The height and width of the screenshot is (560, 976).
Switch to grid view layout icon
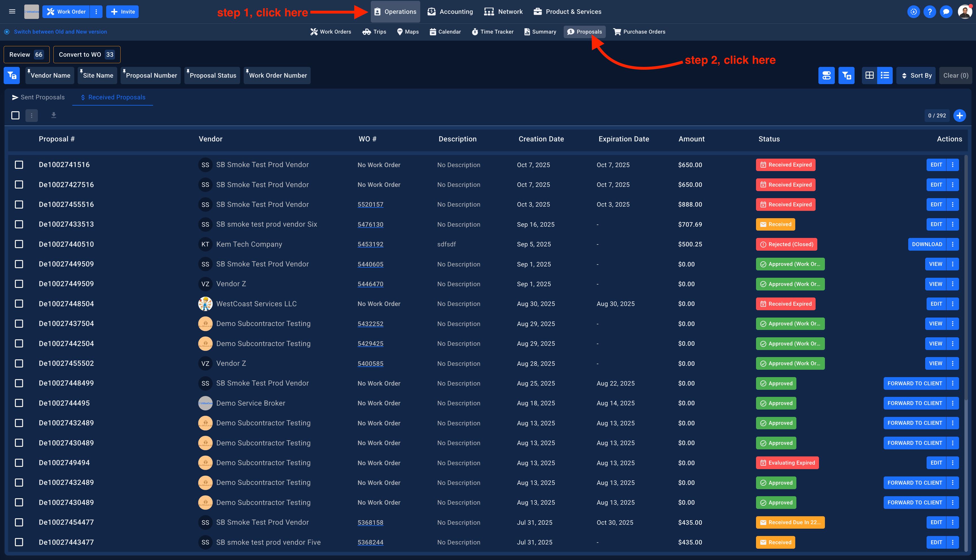[x=869, y=75]
